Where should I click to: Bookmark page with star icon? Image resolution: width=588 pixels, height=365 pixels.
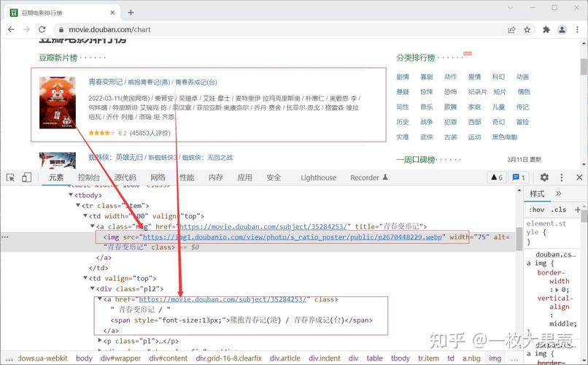[527, 30]
